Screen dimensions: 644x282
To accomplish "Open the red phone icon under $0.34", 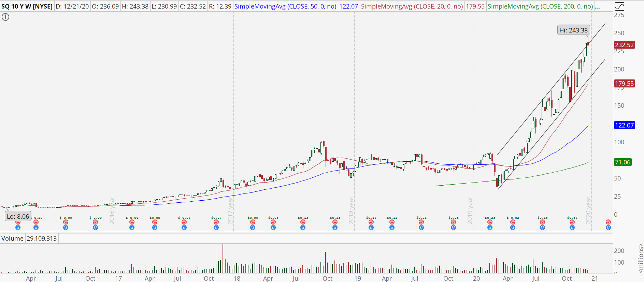I will [572, 222].
